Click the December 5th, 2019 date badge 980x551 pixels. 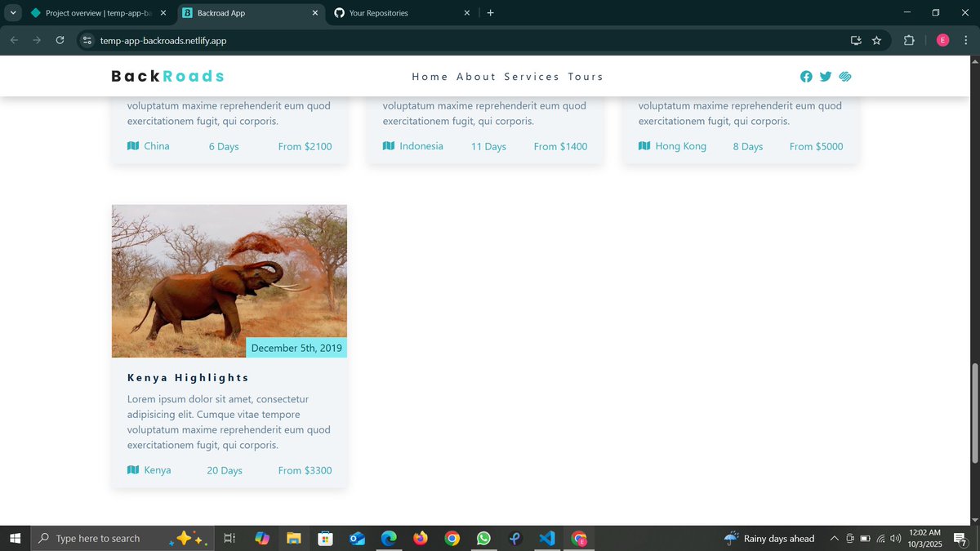point(296,348)
